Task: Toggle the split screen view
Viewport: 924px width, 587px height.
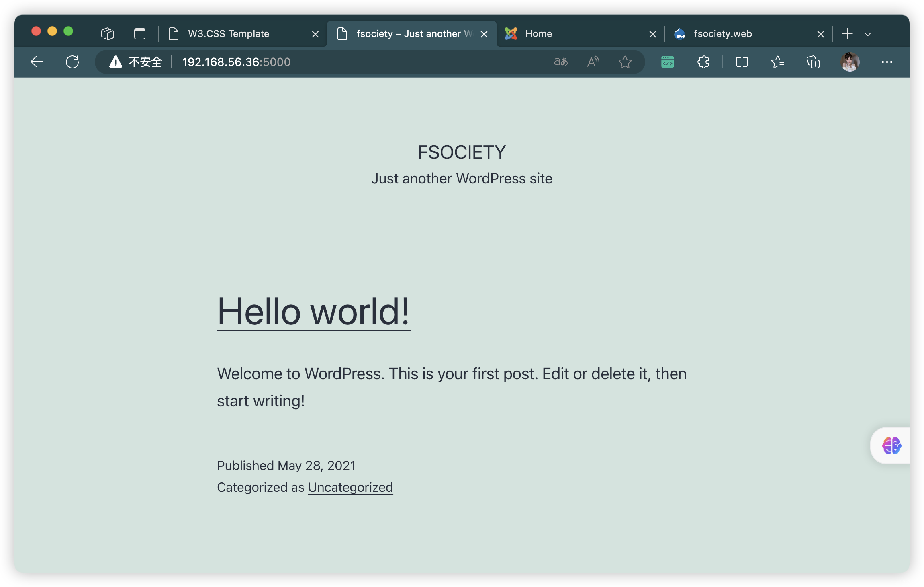Action: click(742, 62)
